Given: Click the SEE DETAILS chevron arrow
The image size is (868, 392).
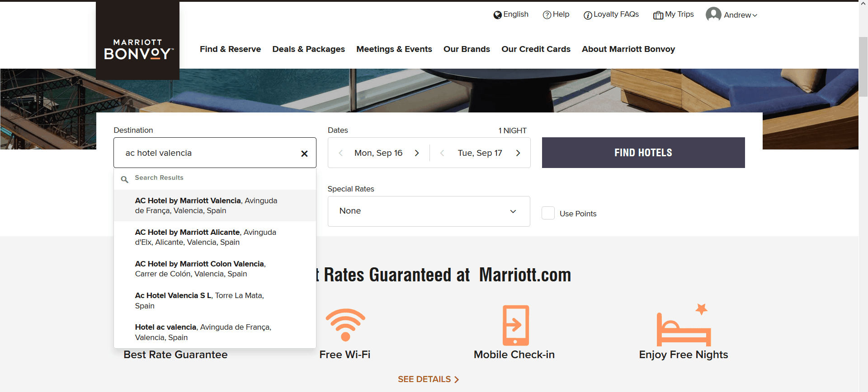Looking at the screenshot, I should pyautogui.click(x=456, y=379).
